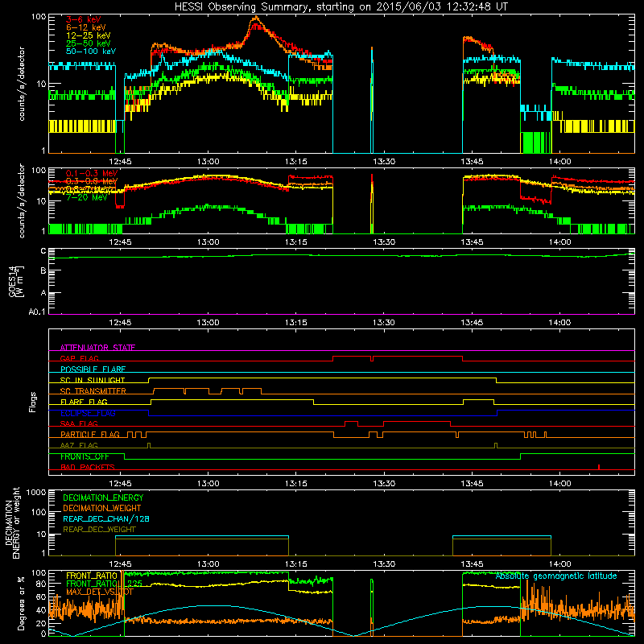Click the POSSIBLE_FLARE flag label

point(93,369)
